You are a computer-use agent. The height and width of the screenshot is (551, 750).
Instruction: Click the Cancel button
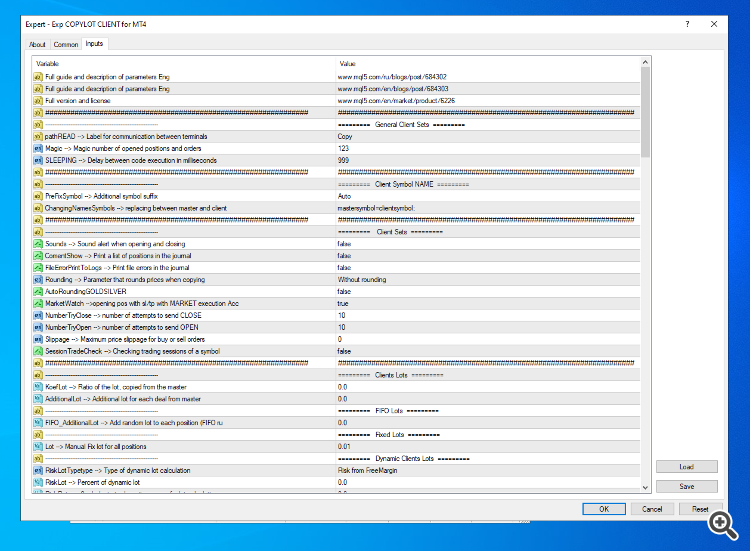pyautogui.click(x=652, y=509)
